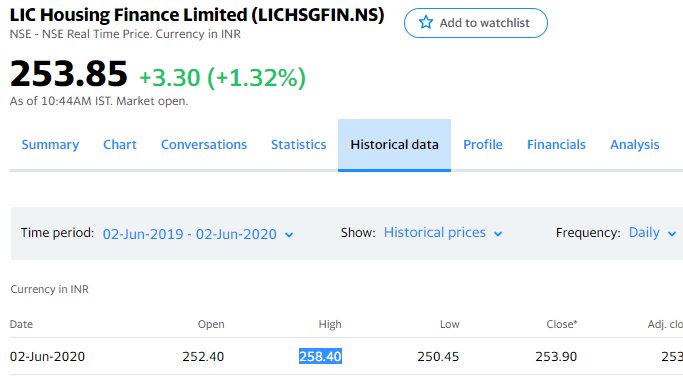
Task: Click the chevron next to the date range
Action: click(x=289, y=235)
